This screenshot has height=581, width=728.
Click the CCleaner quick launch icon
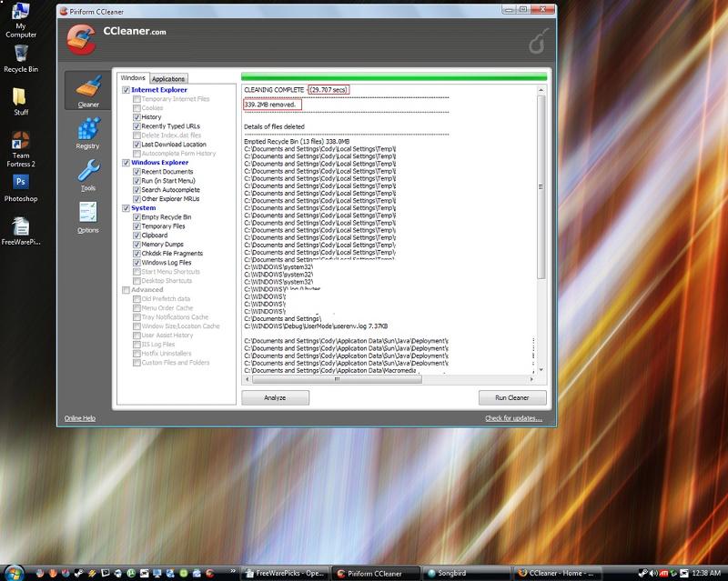coord(210,573)
